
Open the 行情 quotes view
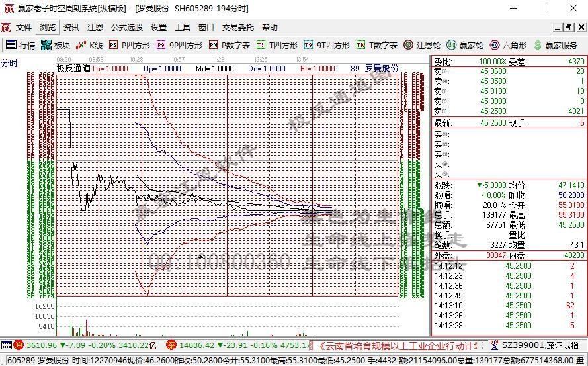[x=21, y=46]
